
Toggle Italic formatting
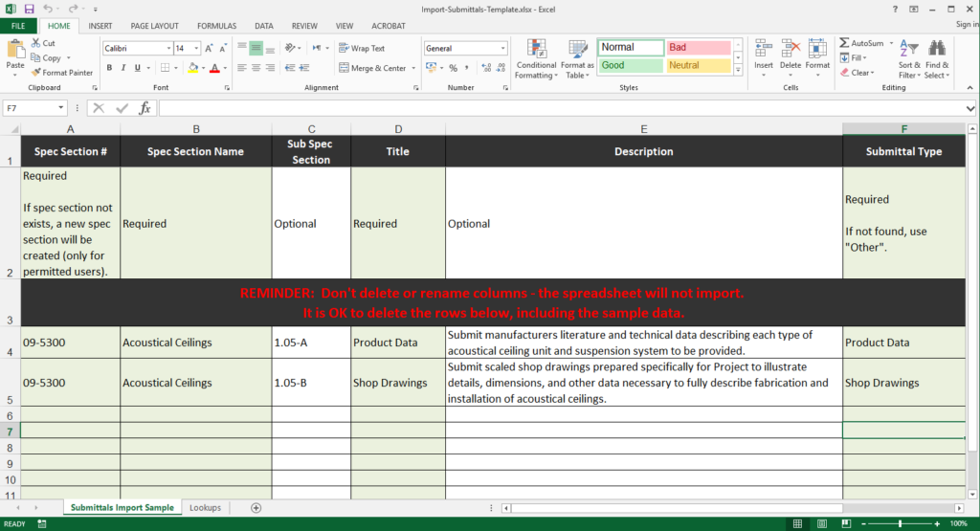click(x=124, y=68)
